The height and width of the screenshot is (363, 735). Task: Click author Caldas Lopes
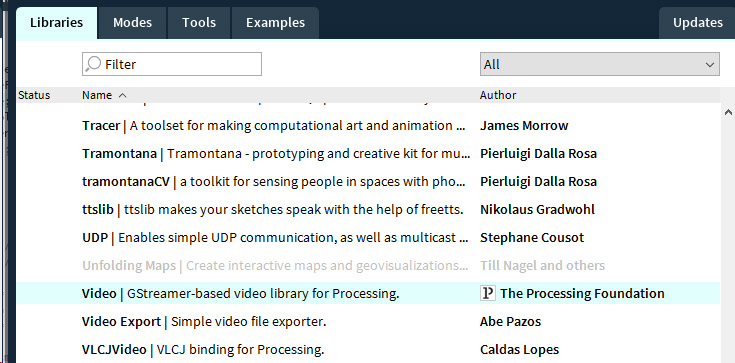click(519, 349)
